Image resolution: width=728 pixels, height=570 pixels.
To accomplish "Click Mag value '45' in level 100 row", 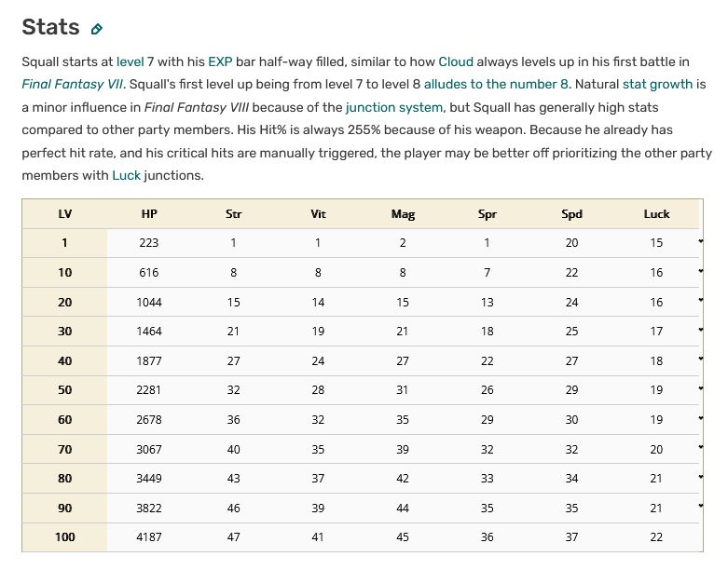I will 403,537.
